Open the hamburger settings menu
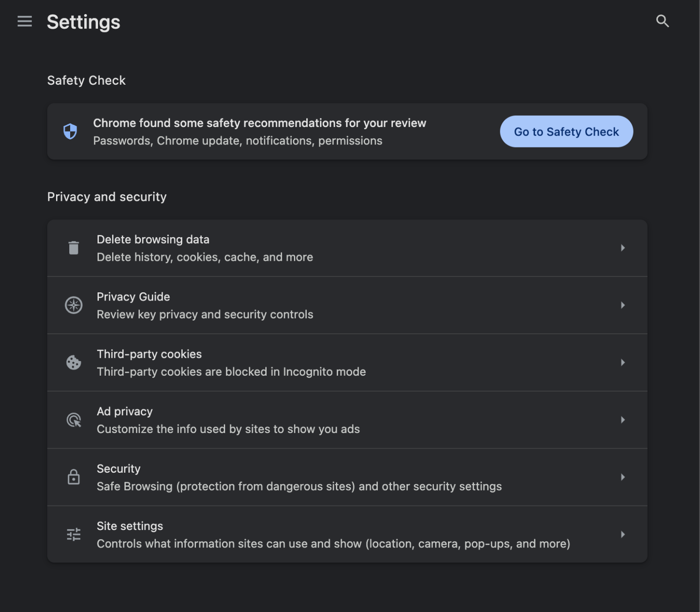700x612 pixels. (x=24, y=21)
